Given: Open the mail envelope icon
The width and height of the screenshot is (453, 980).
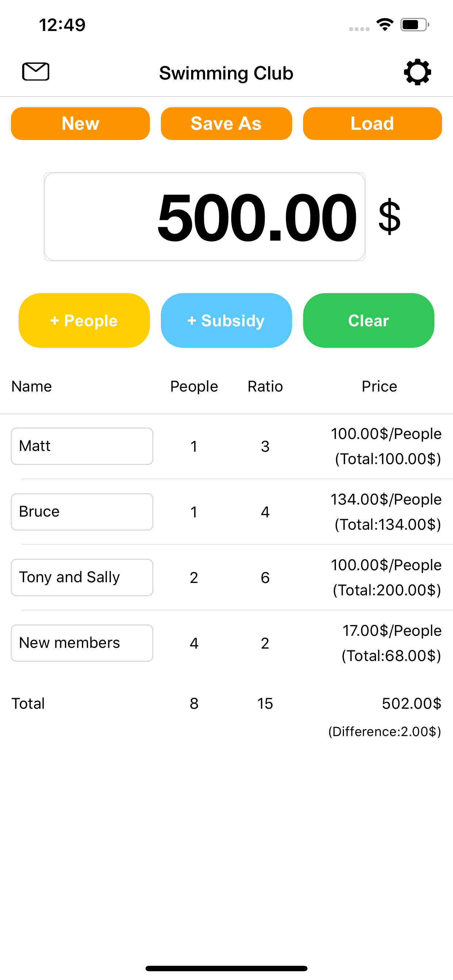Looking at the screenshot, I should click(x=36, y=71).
